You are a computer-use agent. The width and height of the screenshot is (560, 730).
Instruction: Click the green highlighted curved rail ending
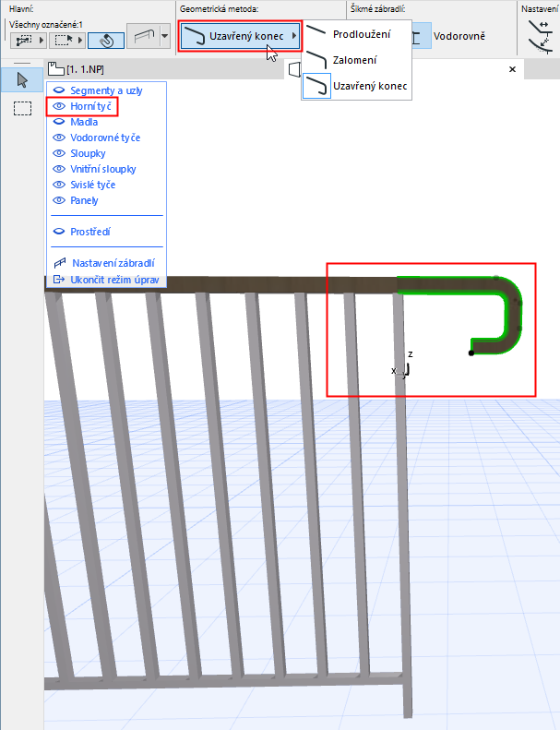pos(512,317)
